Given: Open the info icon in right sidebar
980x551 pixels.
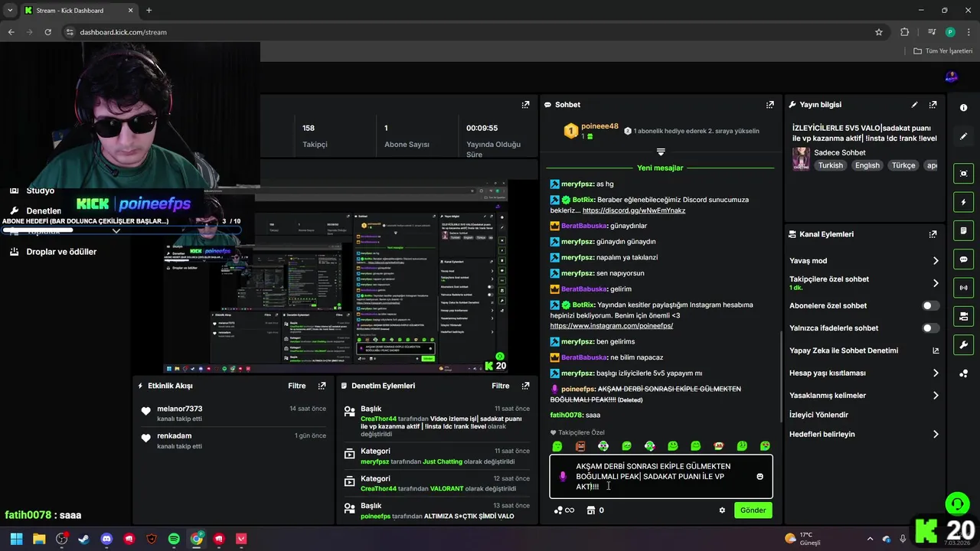Looking at the screenshot, I should [x=963, y=108].
